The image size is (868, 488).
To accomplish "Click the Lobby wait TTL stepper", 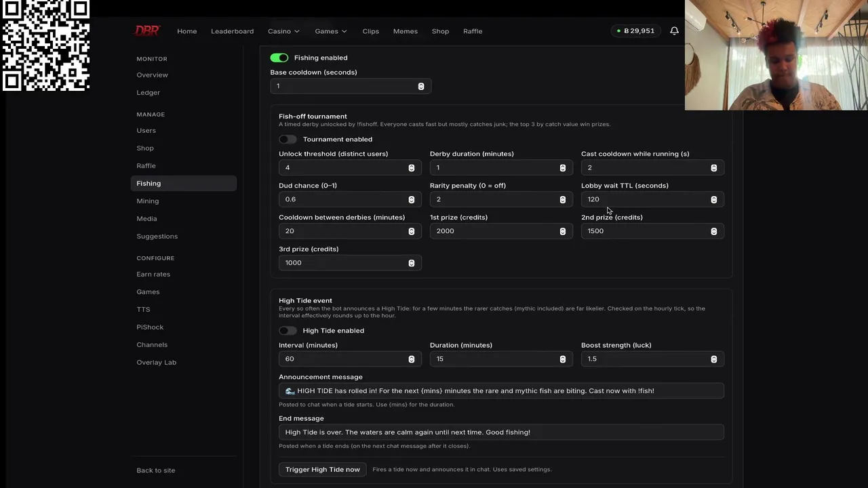I will [714, 199].
